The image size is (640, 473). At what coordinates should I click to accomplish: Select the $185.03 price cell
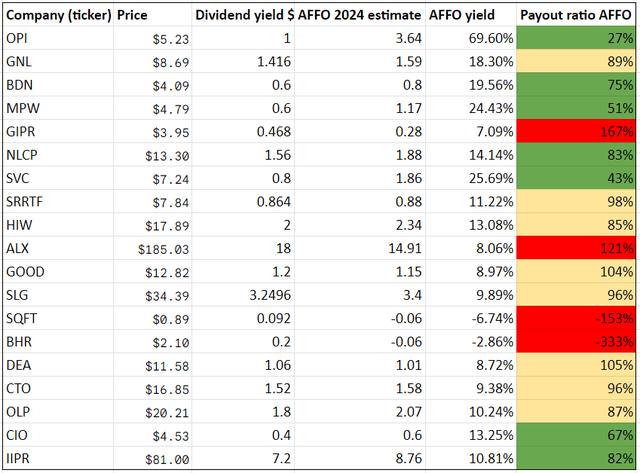click(152, 248)
